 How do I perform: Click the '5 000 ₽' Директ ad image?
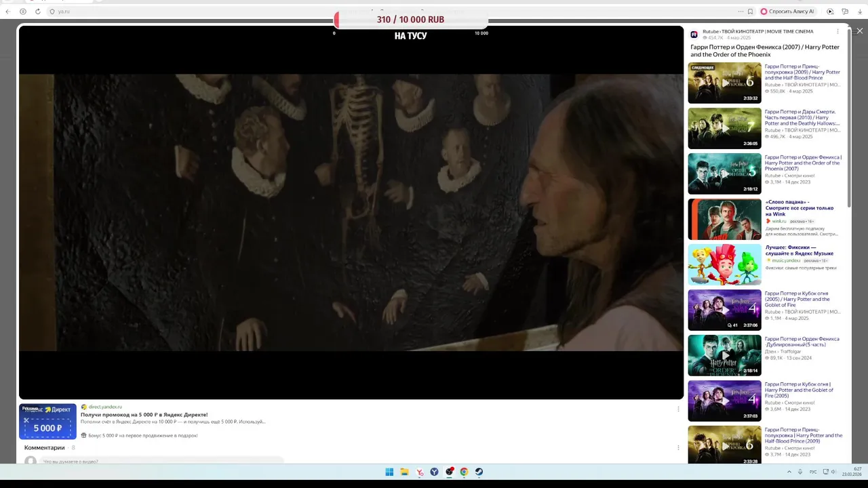(47, 422)
